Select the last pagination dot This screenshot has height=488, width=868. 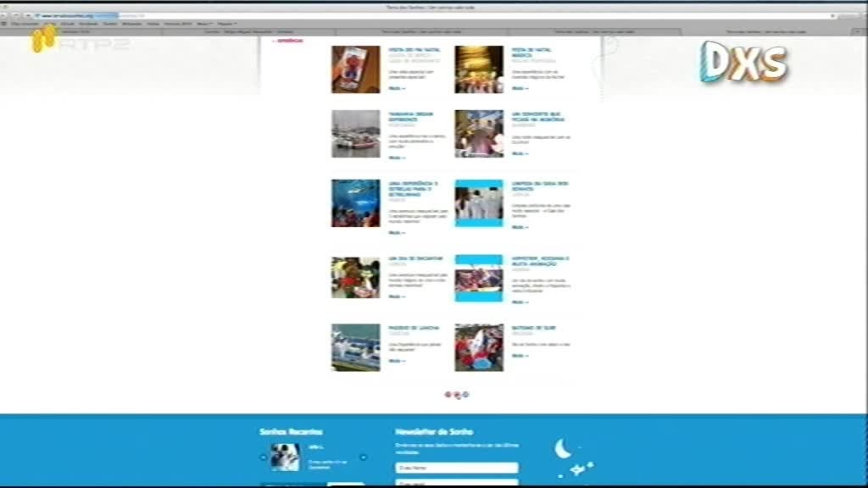tap(465, 395)
